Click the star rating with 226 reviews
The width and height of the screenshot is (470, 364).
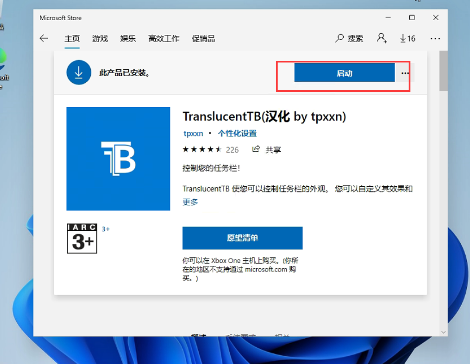211,150
